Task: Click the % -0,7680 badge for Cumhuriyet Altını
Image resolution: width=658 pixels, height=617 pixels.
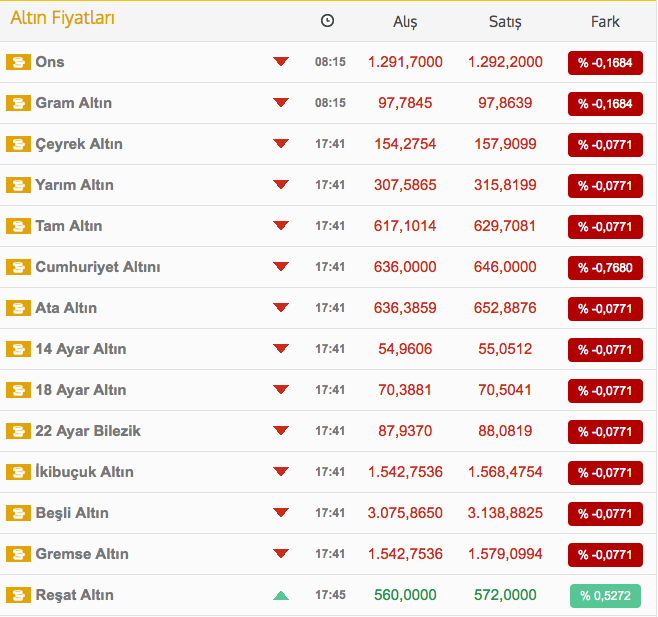Action: coord(605,268)
